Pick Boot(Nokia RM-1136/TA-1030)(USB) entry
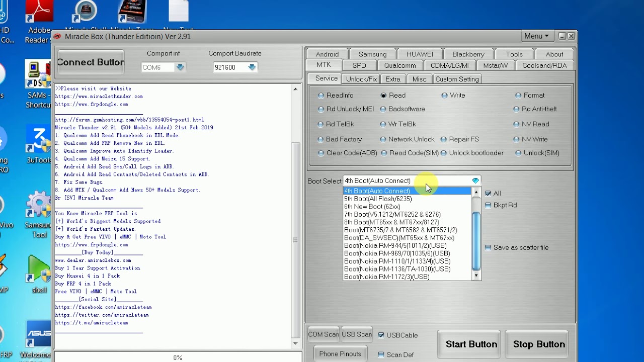 [407, 269]
